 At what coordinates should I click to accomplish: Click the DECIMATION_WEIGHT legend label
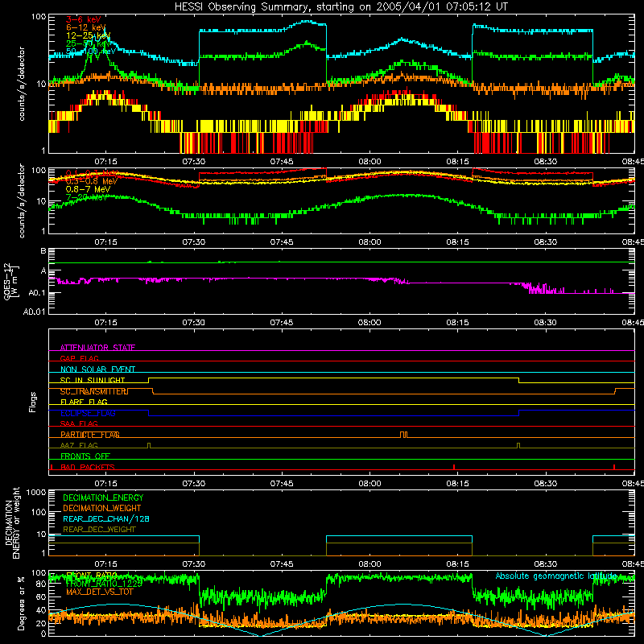pyautogui.click(x=102, y=508)
